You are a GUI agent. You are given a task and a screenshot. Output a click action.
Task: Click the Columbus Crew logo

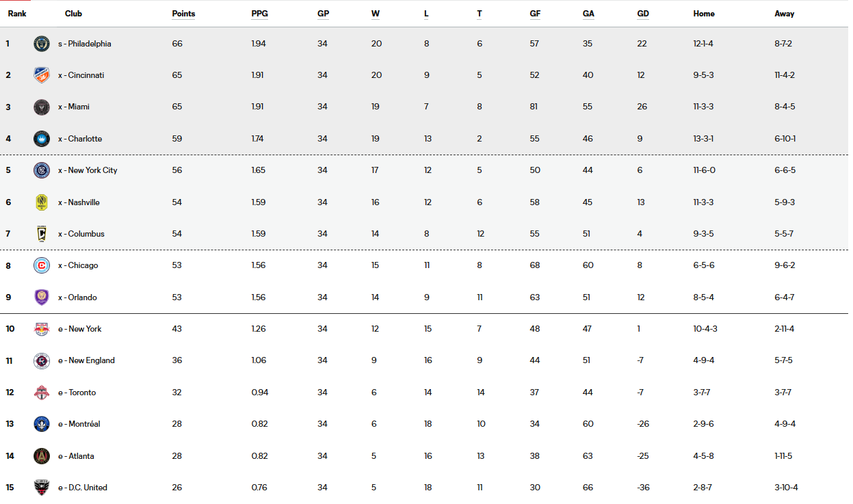(x=42, y=234)
